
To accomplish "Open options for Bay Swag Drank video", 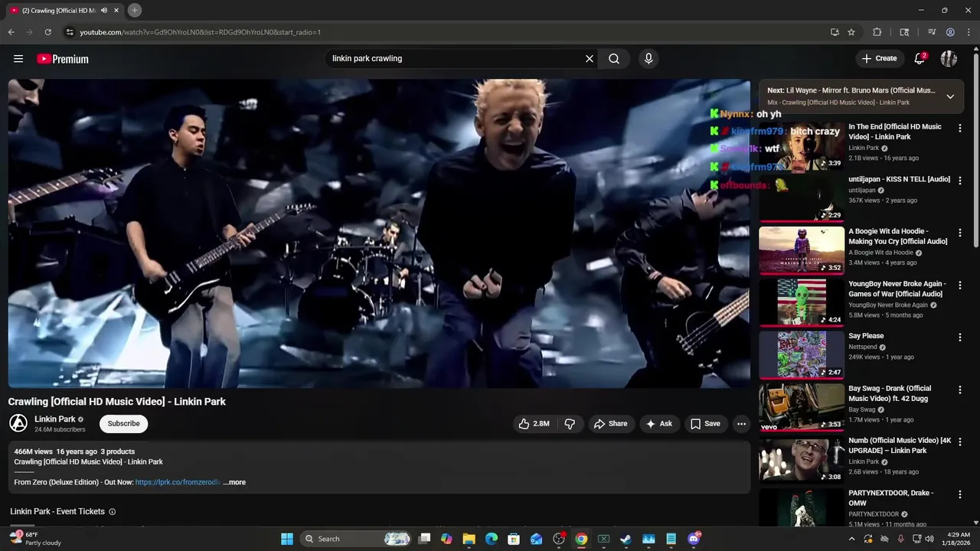I will point(959,390).
